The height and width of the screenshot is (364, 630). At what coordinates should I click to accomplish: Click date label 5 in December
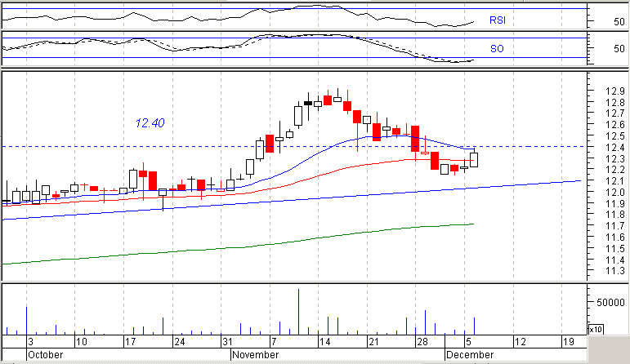(468, 342)
